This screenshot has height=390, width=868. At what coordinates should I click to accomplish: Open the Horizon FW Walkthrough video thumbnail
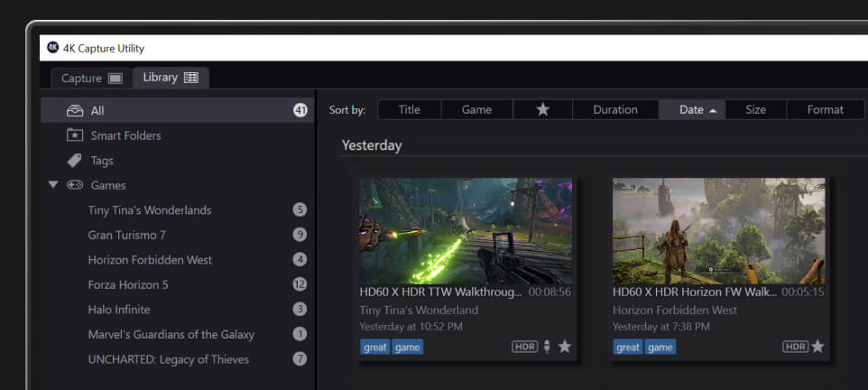point(718,231)
